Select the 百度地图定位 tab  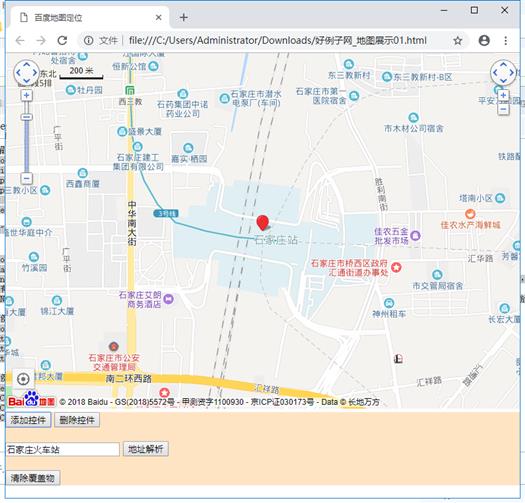tap(90, 17)
